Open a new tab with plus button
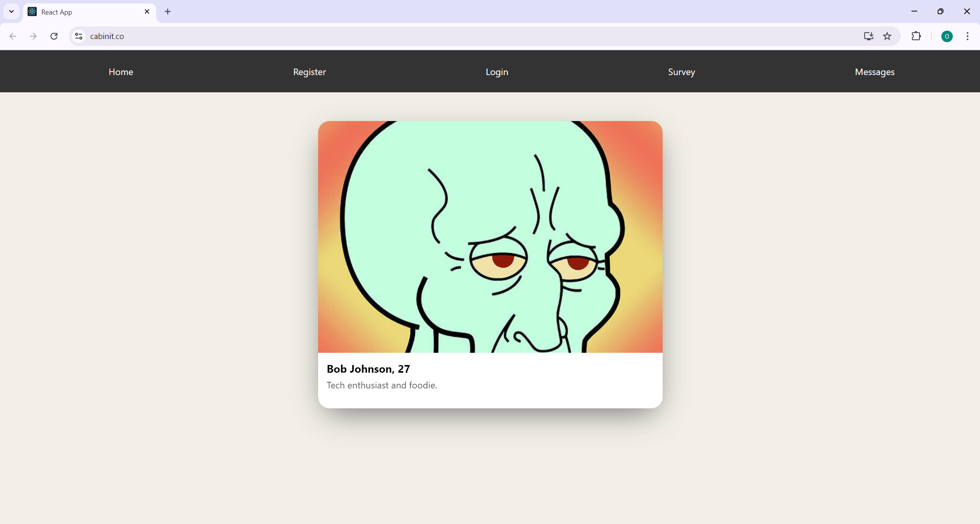The width and height of the screenshot is (980, 524). [x=168, y=11]
